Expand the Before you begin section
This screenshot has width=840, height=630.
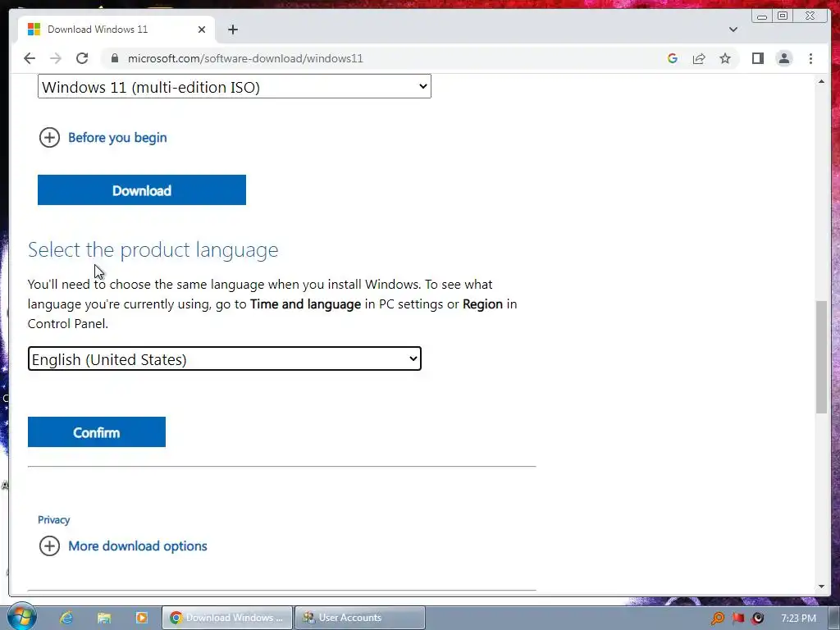coord(103,138)
